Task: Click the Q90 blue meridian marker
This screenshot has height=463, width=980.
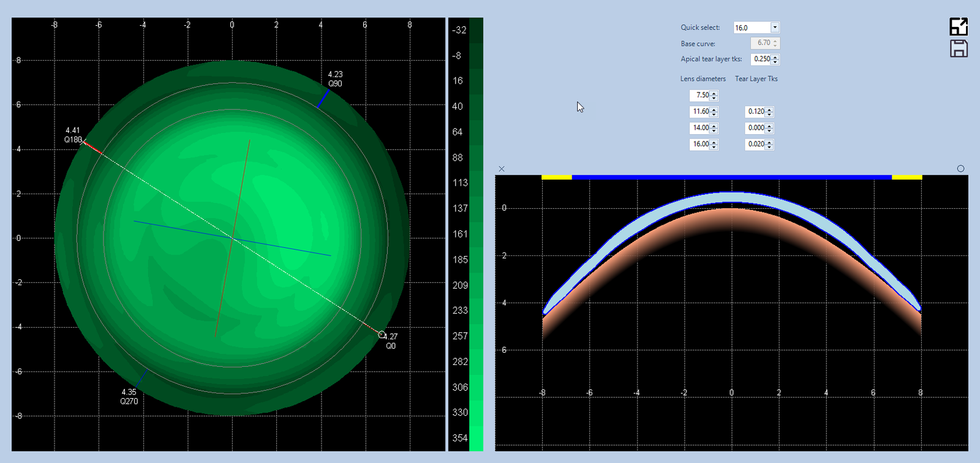Action: point(323,99)
